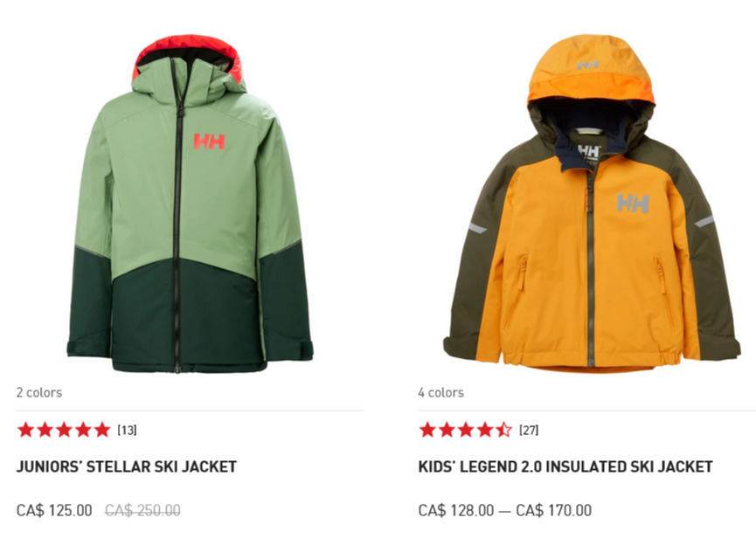Open the [27] reviews count

(529, 430)
